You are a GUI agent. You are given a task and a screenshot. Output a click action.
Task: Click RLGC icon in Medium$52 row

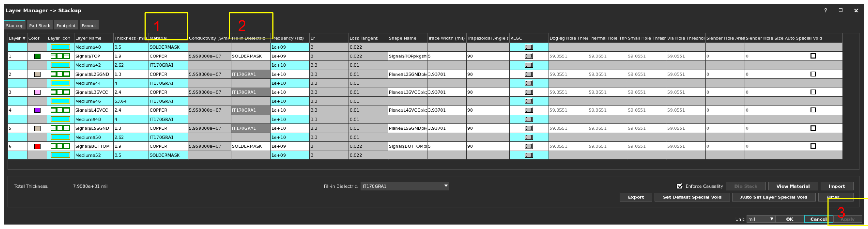pos(529,155)
